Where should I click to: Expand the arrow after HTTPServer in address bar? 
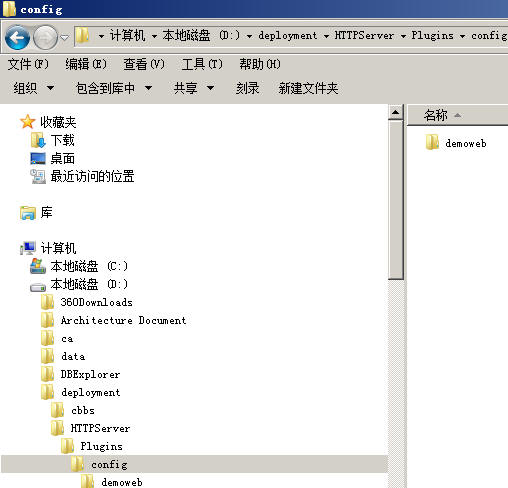(x=403, y=36)
